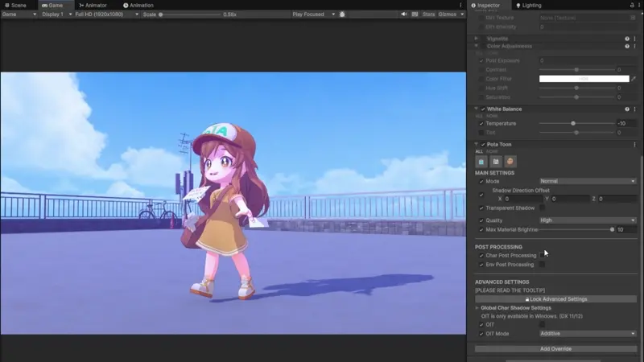Viewport: 644px width, 362px height.
Task: Click the Shadow Direction Offset X field
Action: click(x=523, y=199)
